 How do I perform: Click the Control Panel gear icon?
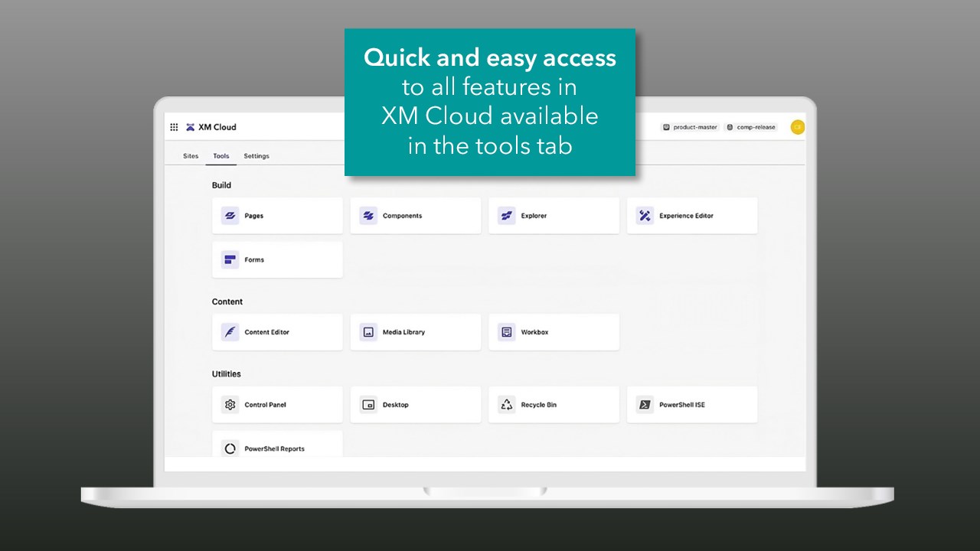tap(230, 405)
